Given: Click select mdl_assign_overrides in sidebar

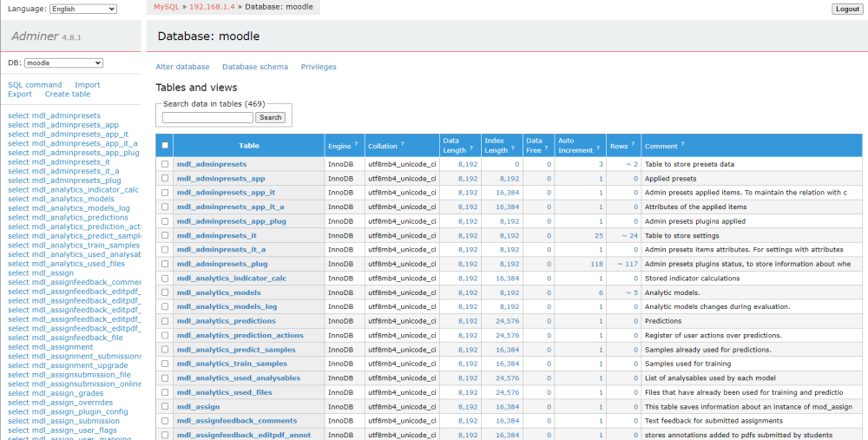Looking at the screenshot, I should [61, 403].
